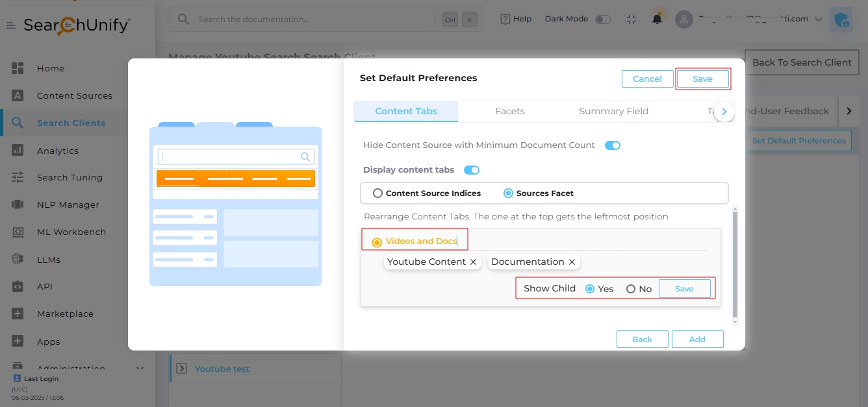Viewport: 868px width, 407px height.
Task: Remove Documentation chip with its X
Action: (572, 262)
